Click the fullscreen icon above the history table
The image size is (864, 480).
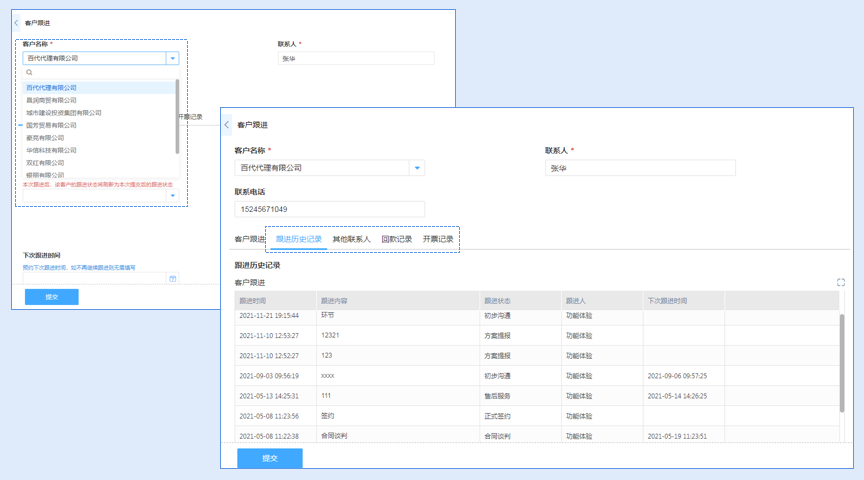(841, 283)
